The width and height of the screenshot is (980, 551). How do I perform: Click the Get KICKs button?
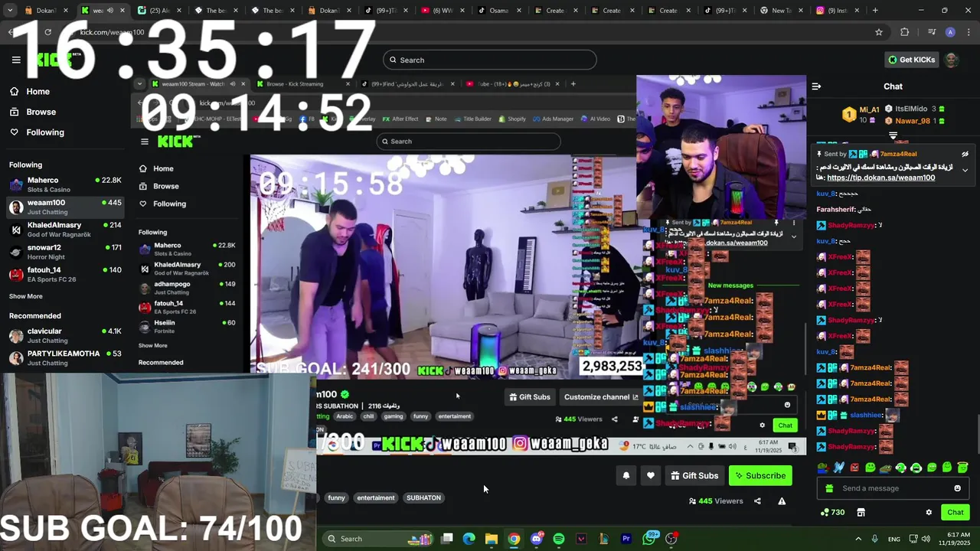(x=911, y=60)
